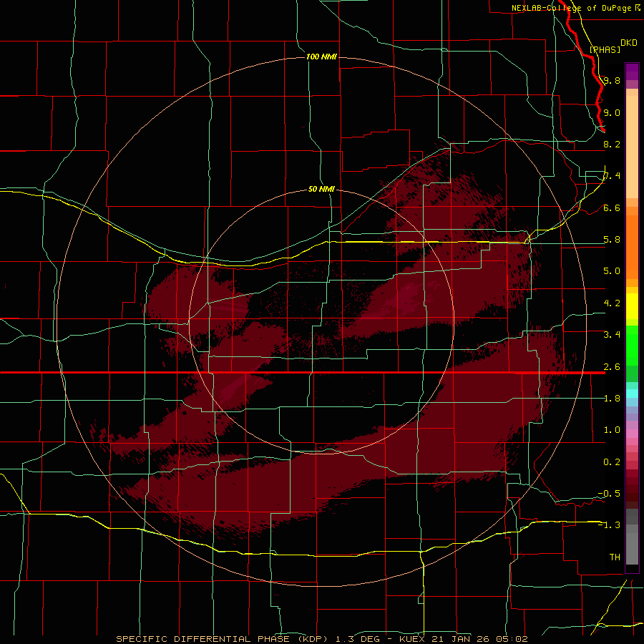The width and height of the screenshot is (644, 644).
Task: Click the 5.0 value on the color scale
Action: pos(612,271)
